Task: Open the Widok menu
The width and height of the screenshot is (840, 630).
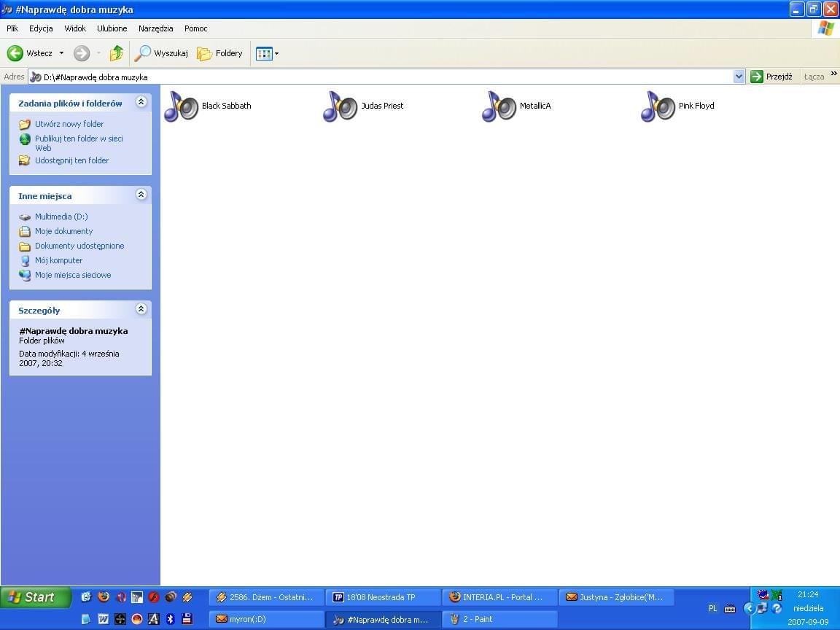Action: point(75,28)
